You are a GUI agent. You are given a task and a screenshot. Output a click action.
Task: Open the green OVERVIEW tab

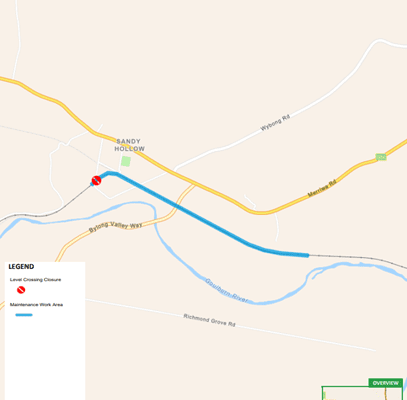pos(386,383)
